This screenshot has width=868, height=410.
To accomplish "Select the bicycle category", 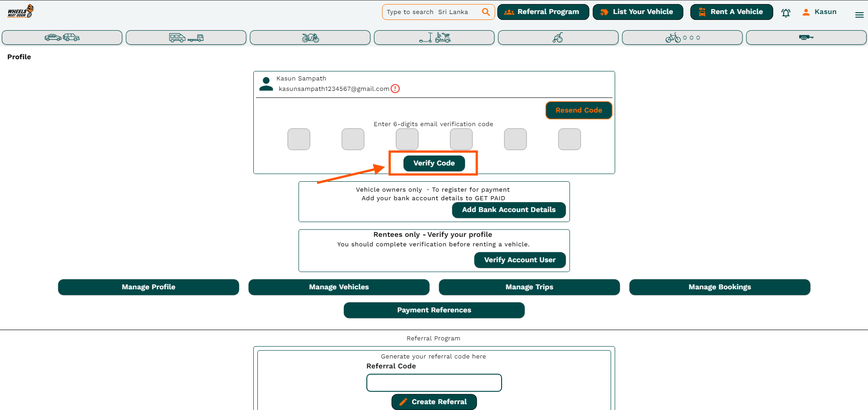I will point(682,38).
